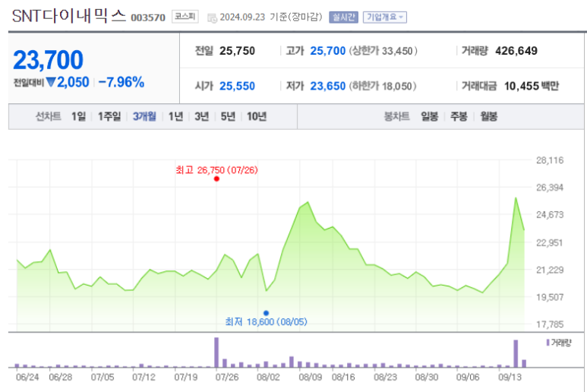Select the 1일 line chart tab
This screenshot has width=587, height=392.
[x=79, y=116]
